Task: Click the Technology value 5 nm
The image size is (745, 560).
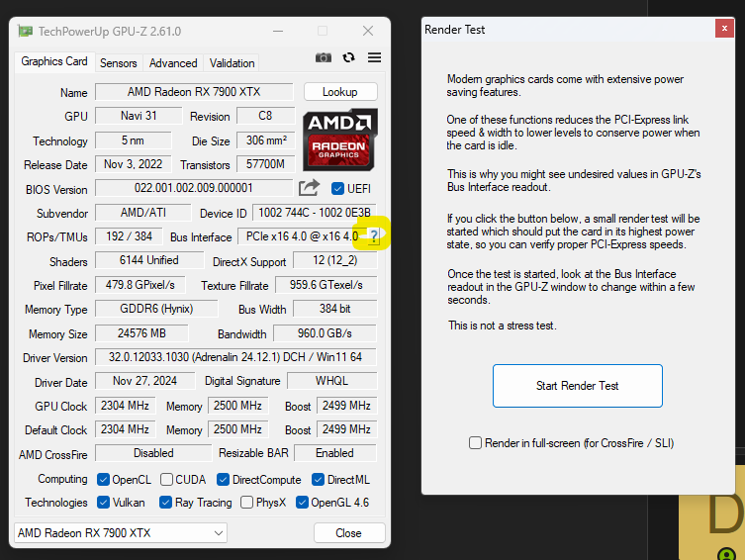Action: 133,140
